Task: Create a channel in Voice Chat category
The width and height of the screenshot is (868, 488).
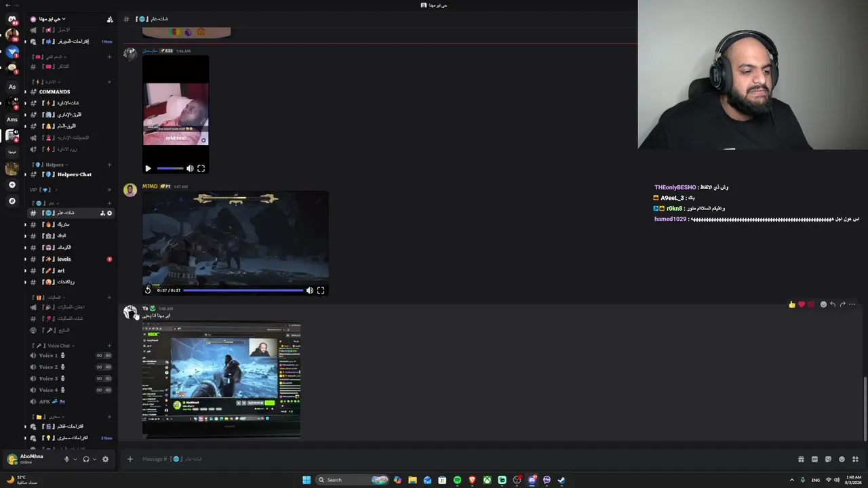Action: coord(109,346)
